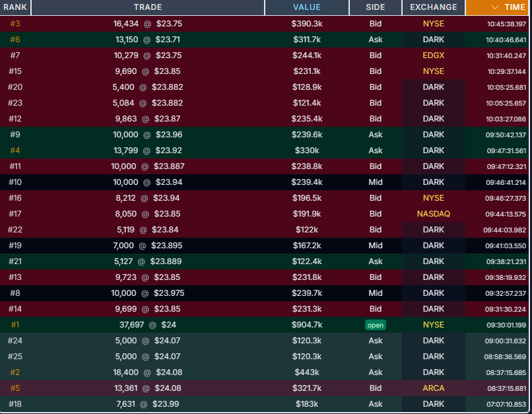Select value $239.6k
This screenshot has width=532, height=414.
(307, 135)
